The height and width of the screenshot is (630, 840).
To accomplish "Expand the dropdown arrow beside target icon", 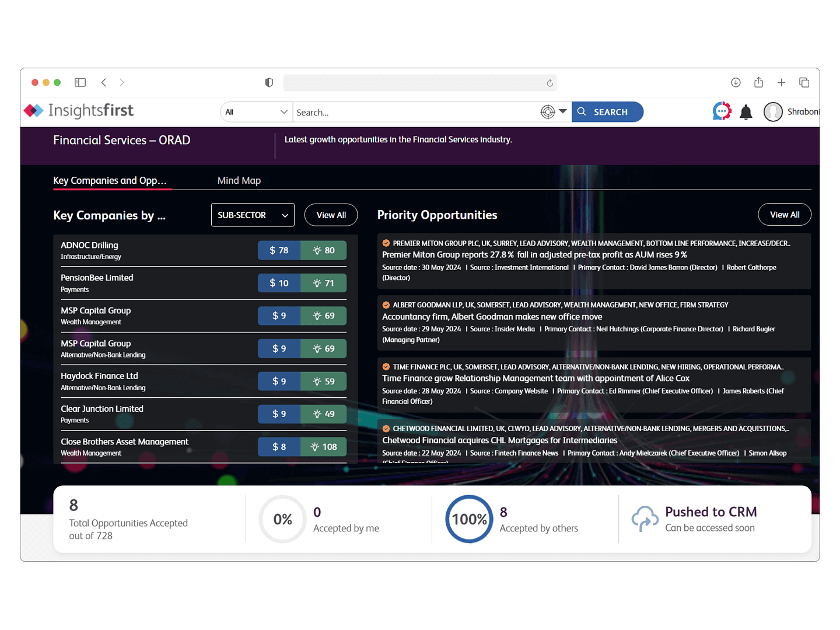I will click(563, 111).
